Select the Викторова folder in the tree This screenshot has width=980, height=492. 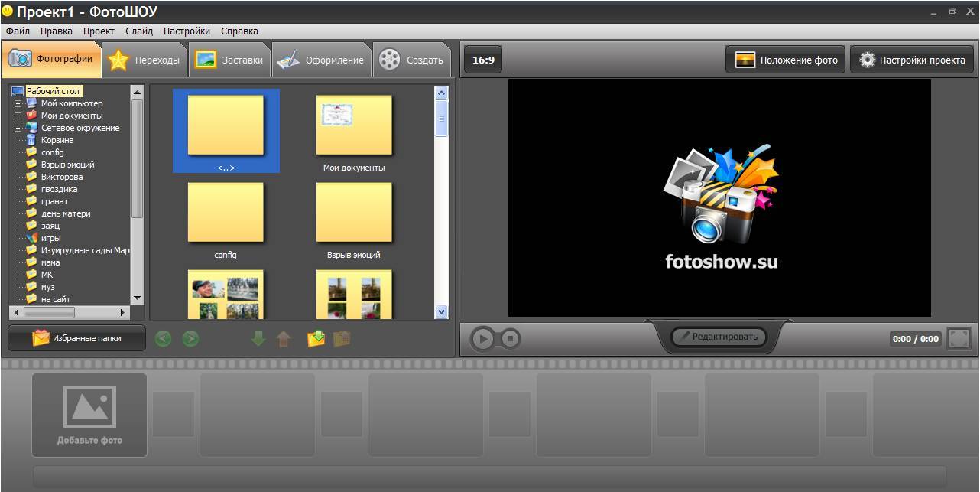62,177
